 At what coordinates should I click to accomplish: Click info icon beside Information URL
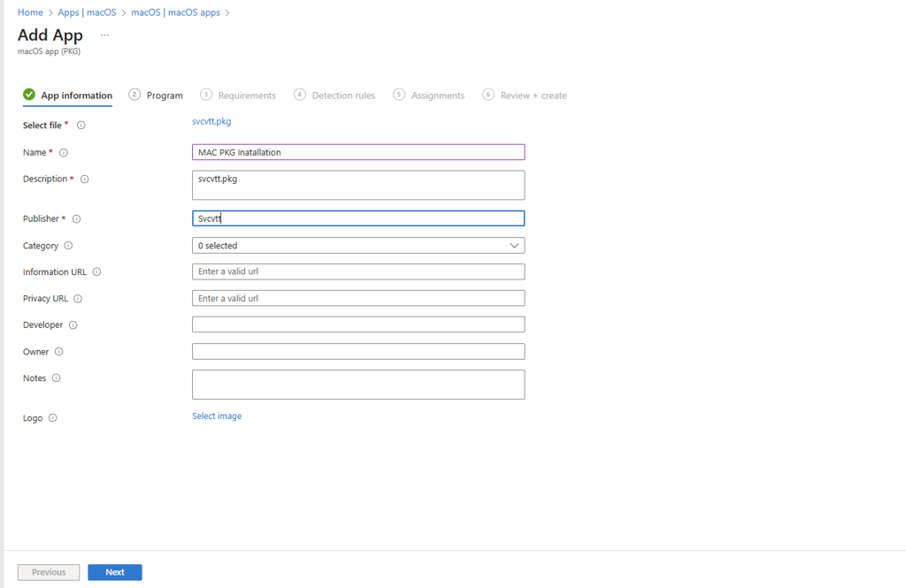coord(96,272)
